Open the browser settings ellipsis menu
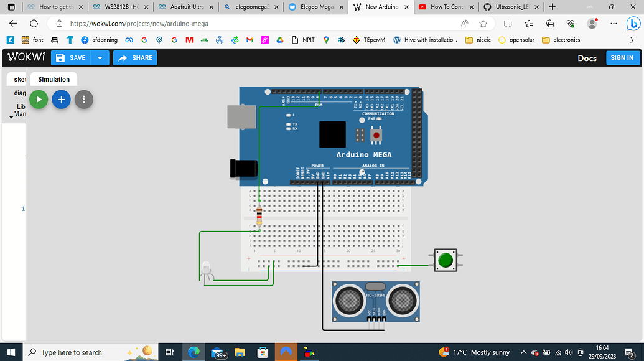The width and height of the screenshot is (644, 361). point(614,22)
